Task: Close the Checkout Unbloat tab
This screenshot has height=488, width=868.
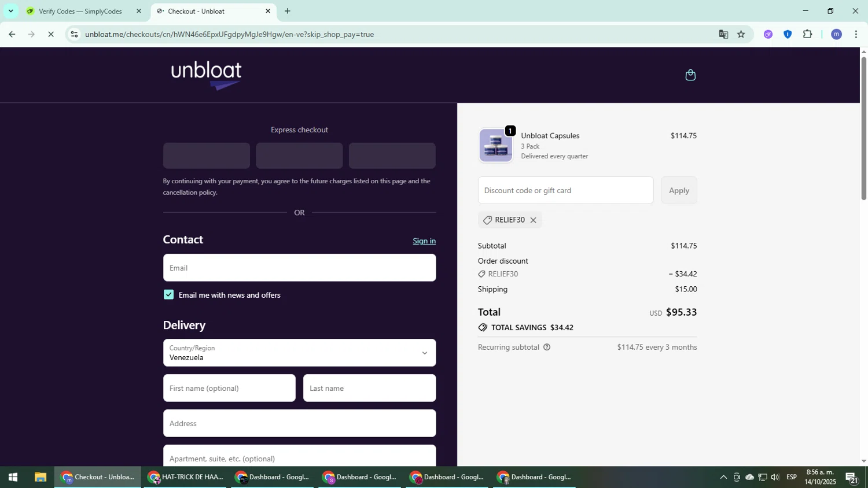Action: click(268, 11)
